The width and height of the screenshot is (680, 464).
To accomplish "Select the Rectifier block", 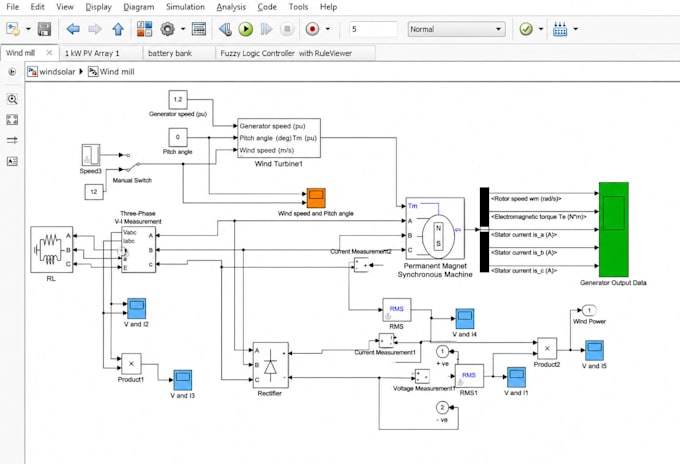I will 271,365.
